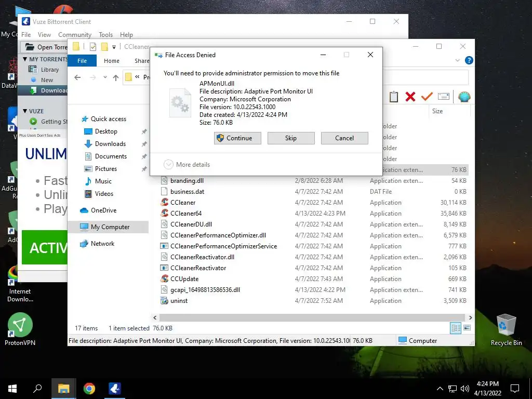Open the Vuze View menu

(x=45, y=35)
